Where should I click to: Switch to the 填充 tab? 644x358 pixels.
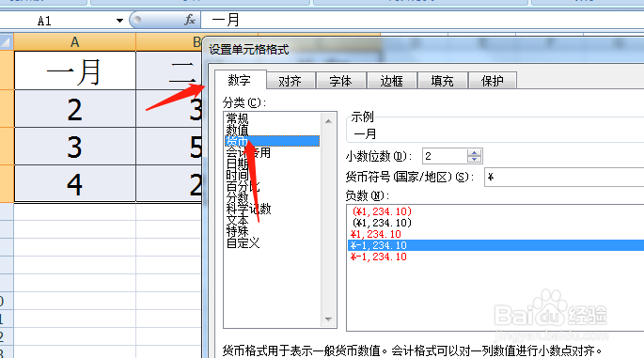coord(443,81)
